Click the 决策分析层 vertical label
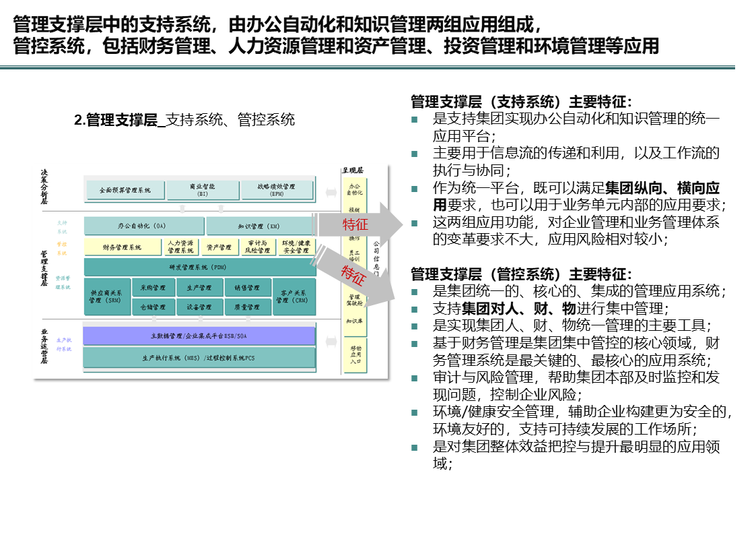This screenshot has width=756, height=535. [x=44, y=187]
